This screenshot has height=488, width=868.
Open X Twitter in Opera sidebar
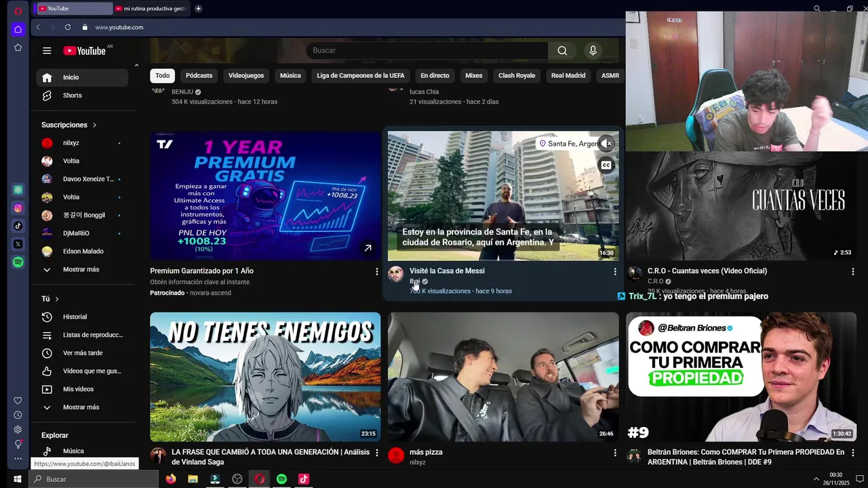click(18, 244)
